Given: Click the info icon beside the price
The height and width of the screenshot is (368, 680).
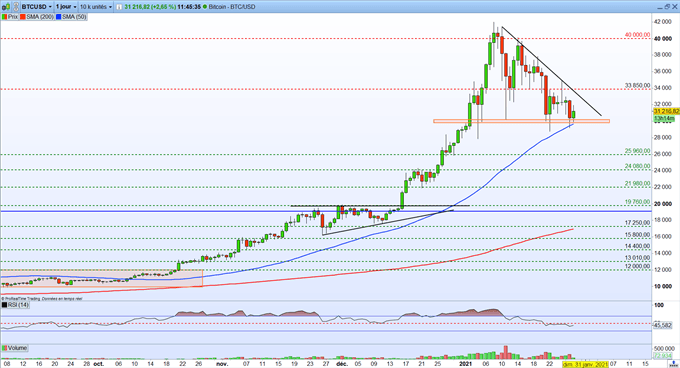Looking at the screenshot, I should (118, 7).
